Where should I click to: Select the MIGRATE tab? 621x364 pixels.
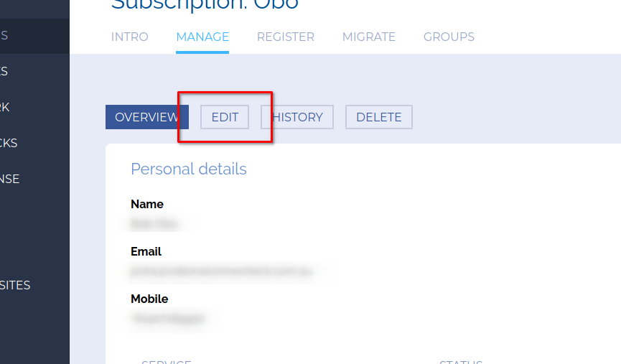pyautogui.click(x=368, y=37)
